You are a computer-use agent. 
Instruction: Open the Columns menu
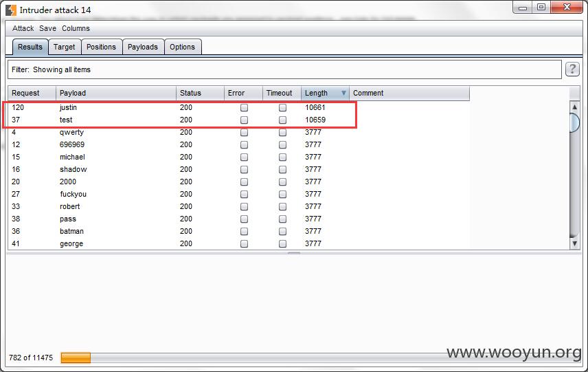76,28
